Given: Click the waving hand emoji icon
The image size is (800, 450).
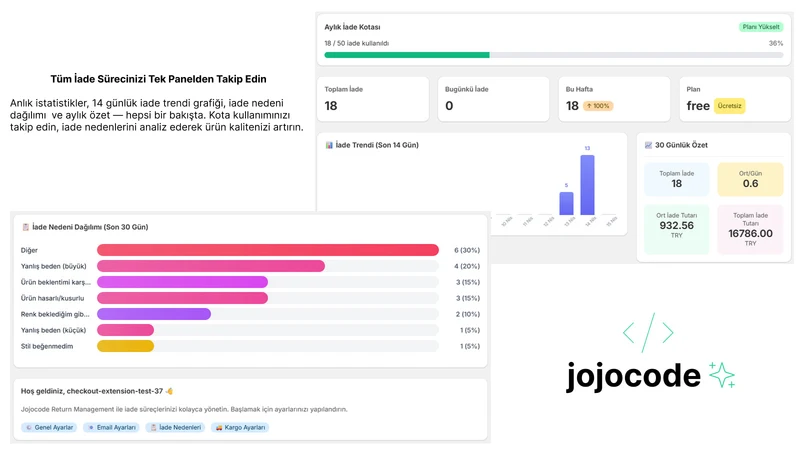Looking at the screenshot, I should [x=169, y=391].
